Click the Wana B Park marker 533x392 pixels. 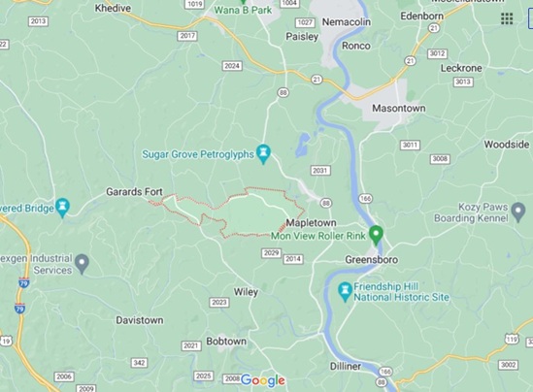pos(243,2)
